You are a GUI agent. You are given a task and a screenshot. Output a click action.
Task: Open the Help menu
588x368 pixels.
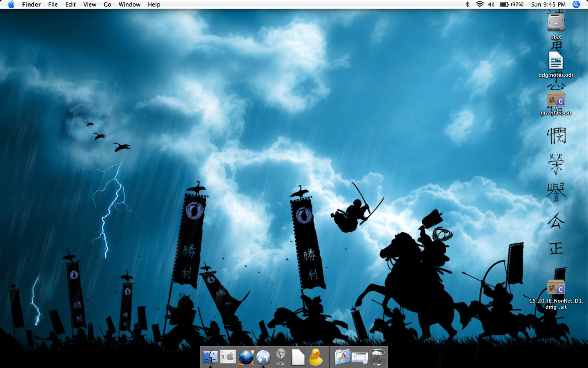(154, 4)
